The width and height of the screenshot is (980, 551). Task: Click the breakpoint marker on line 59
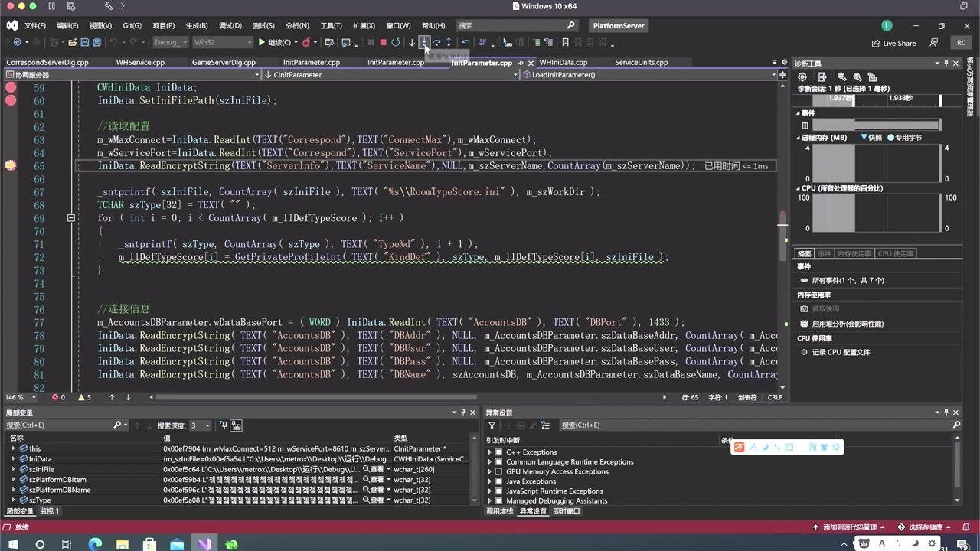click(11, 88)
